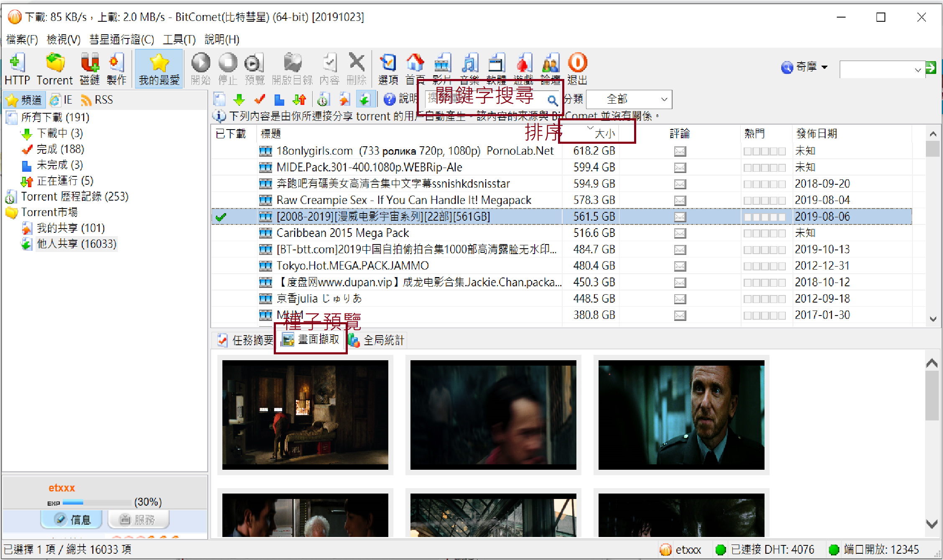943x560 pixels.
Task: Click the EXP progress bar at 30%
Action: click(x=97, y=502)
